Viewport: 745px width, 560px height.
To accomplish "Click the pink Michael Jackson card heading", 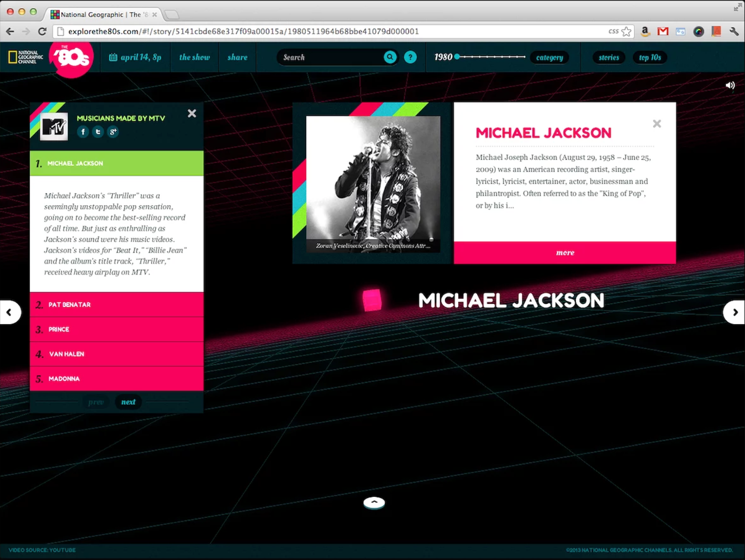I will [x=543, y=133].
